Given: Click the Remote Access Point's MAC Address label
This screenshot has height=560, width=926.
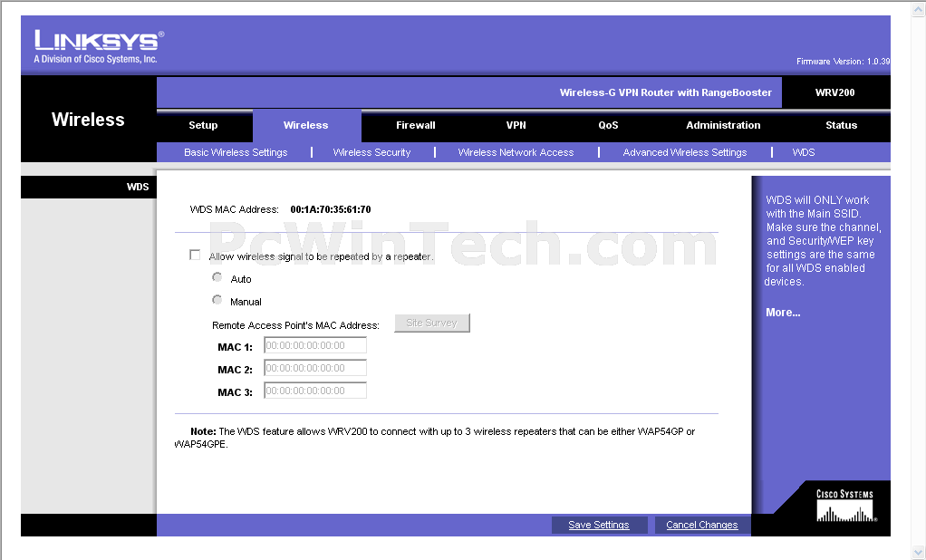Looking at the screenshot, I should (296, 325).
